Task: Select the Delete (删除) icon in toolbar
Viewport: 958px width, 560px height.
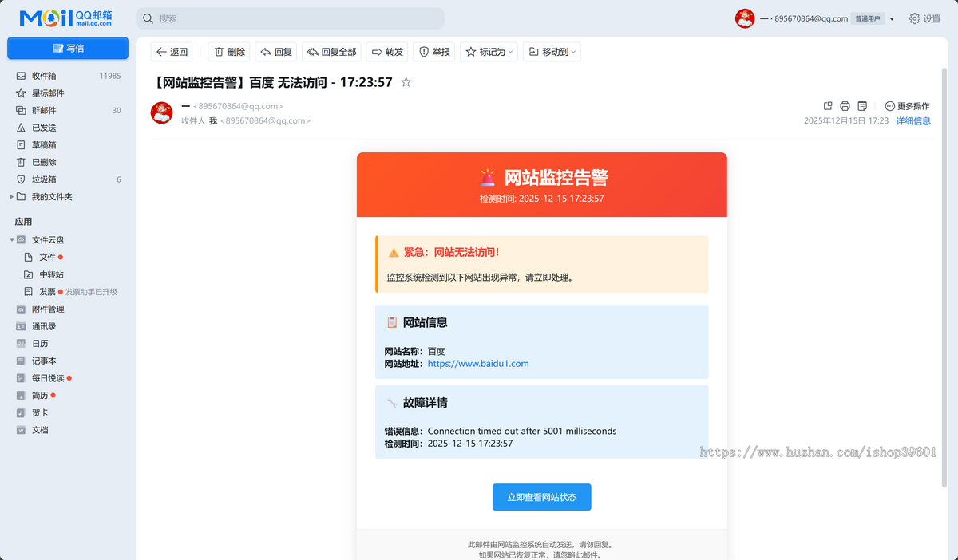Action: [228, 51]
